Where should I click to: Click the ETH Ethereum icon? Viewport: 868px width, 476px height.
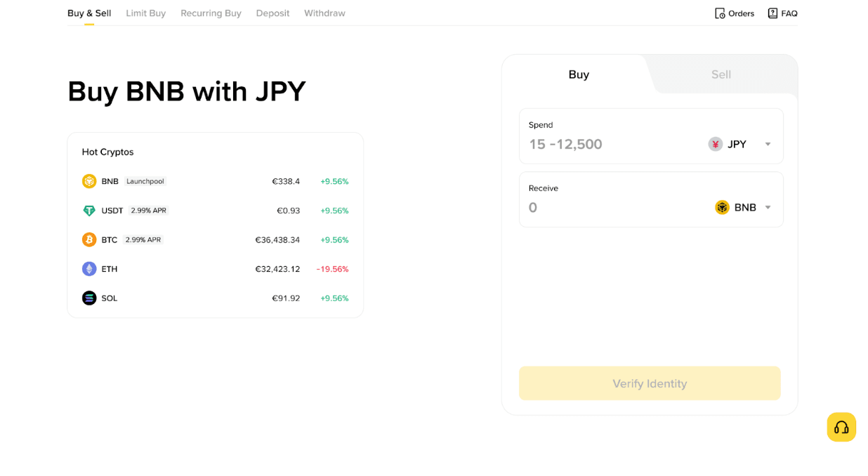pos(89,269)
